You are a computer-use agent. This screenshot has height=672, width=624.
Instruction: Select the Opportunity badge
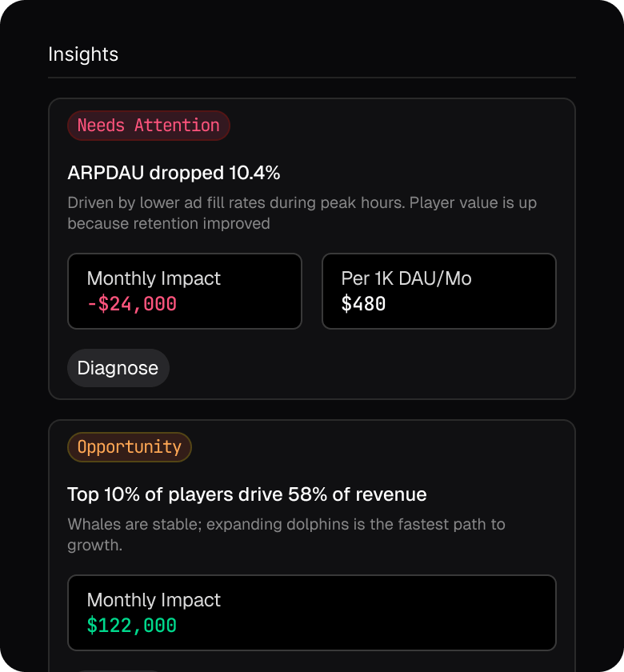129,447
